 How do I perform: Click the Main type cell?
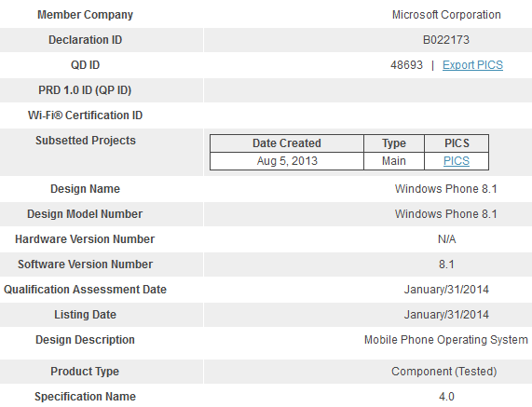click(394, 161)
